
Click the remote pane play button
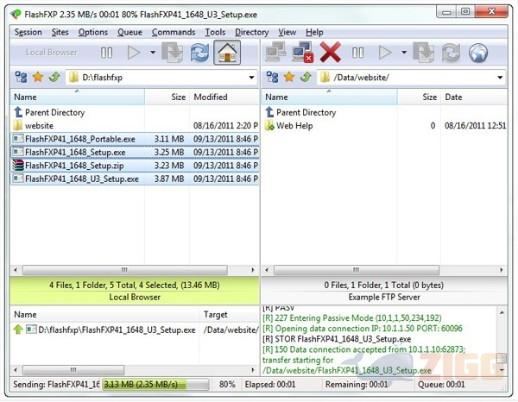point(385,52)
